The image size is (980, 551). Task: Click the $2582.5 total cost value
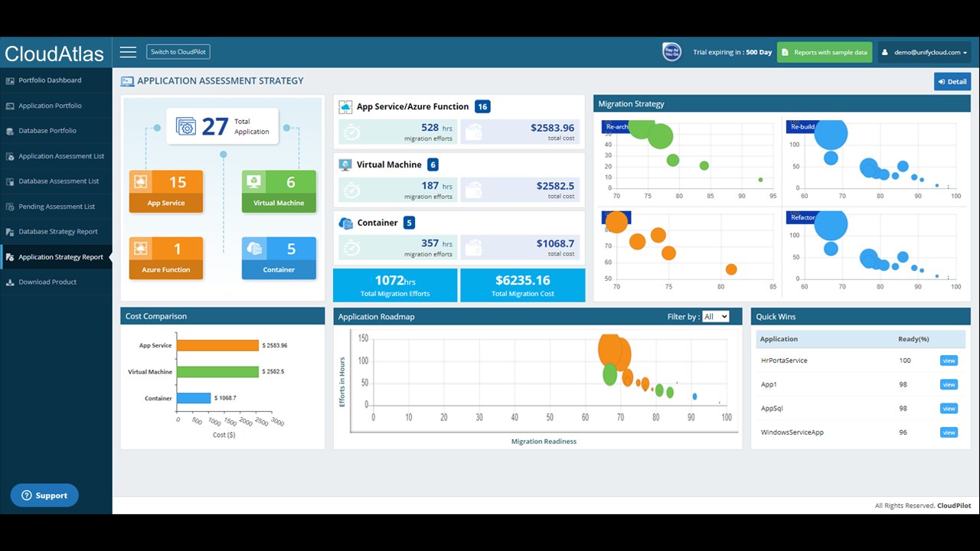[555, 186]
